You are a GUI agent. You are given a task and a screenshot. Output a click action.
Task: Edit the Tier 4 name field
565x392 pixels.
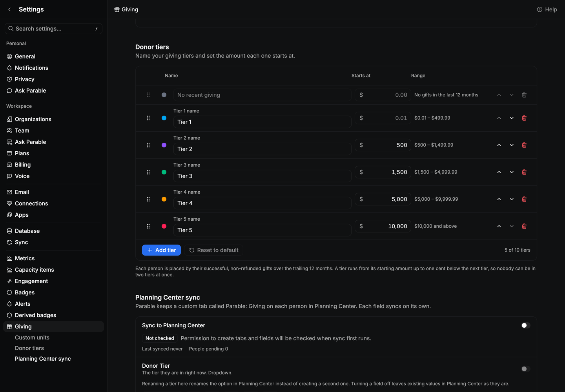[x=262, y=203]
